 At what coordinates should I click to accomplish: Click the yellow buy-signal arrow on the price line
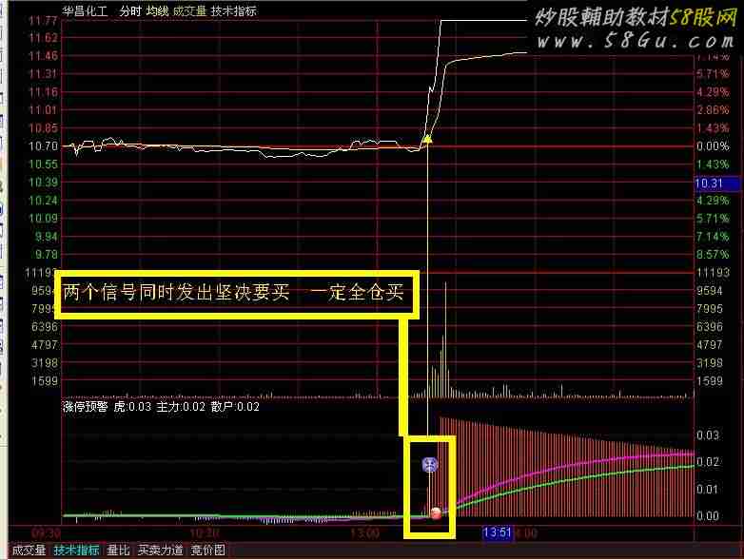pyautogui.click(x=427, y=139)
